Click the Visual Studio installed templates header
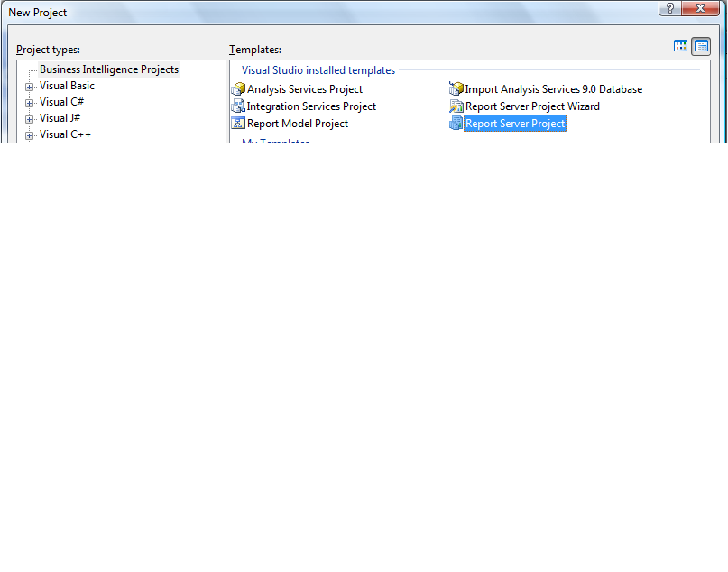Viewport: 728px width, 572px height. tap(318, 70)
